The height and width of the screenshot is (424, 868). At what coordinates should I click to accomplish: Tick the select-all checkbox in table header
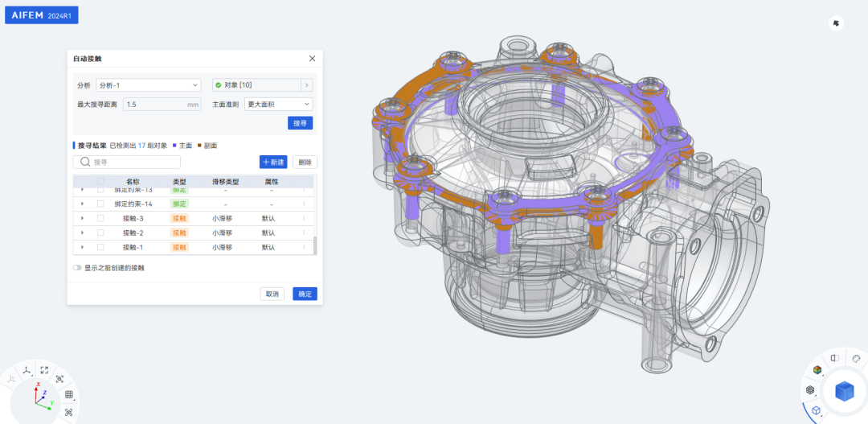[100, 181]
